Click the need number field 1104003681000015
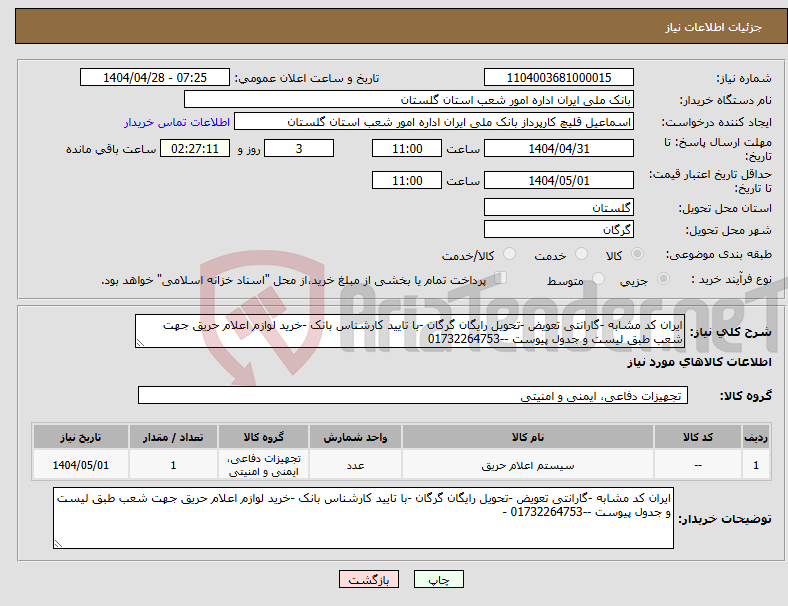Screen dimensions: 788x606 pos(558,77)
